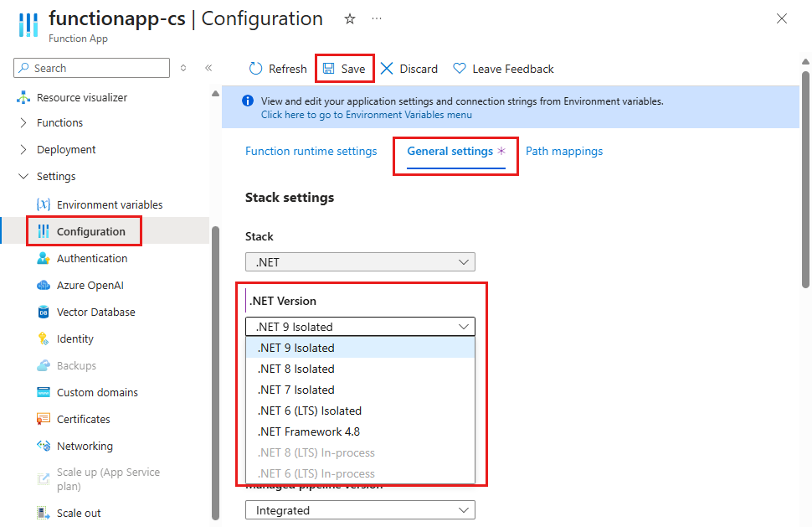
Task: Save configuration changes
Action: (344, 69)
